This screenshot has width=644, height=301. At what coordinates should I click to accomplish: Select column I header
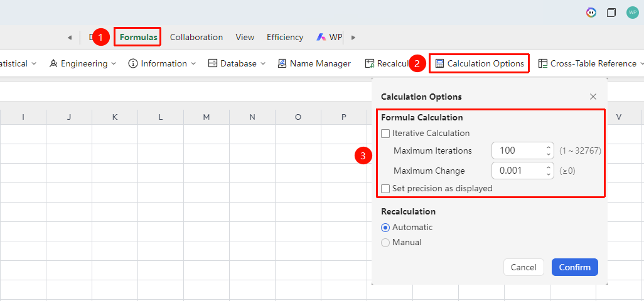click(23, 117)
